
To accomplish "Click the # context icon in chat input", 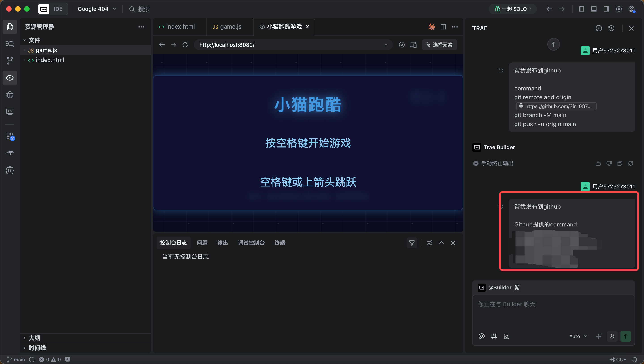I will point(494,336).
